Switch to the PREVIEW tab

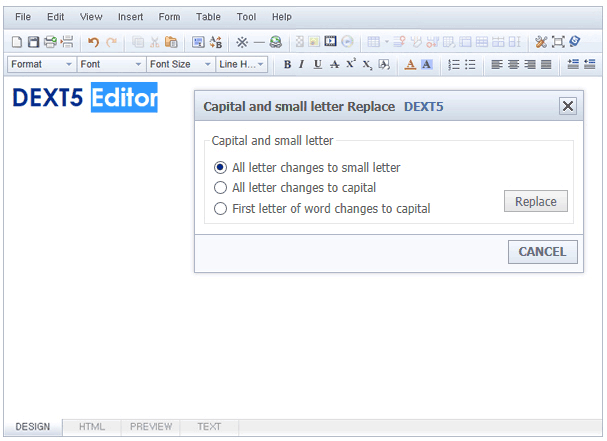pyautogui.click(x=151, y=427)
